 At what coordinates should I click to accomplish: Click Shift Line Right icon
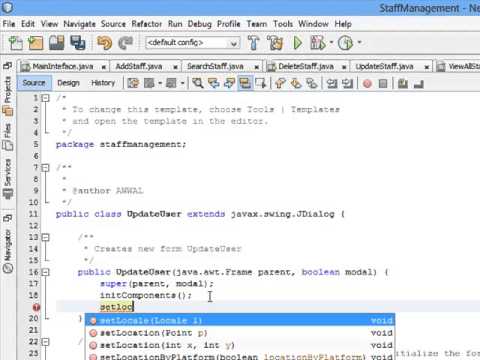tap(347, 83)
